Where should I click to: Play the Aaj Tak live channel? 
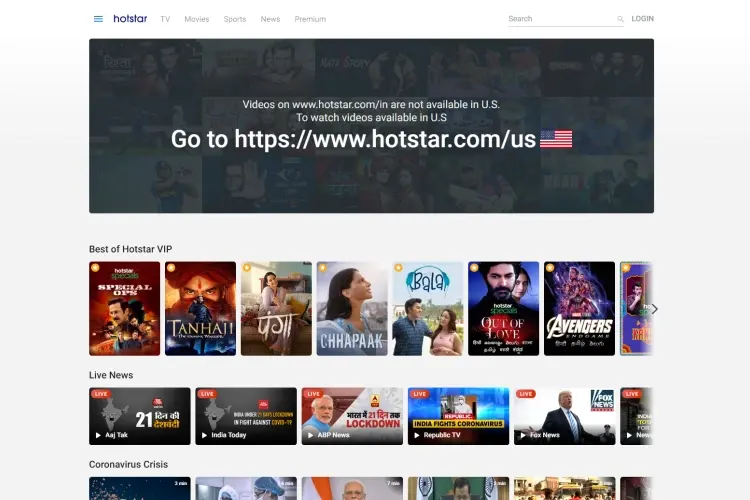point(140,416)
